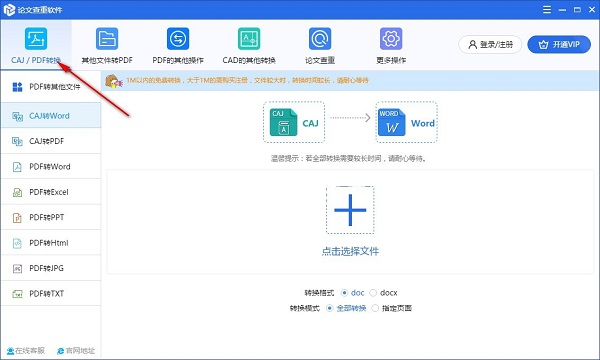600x360 pixels.
Task: Click 点击选择文件 link text
Action: (x=350, y=251)
